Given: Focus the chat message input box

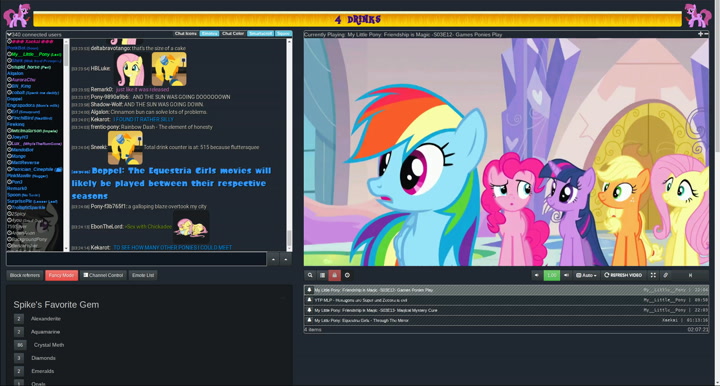Looking at the screenshot, I should point(136,259).
